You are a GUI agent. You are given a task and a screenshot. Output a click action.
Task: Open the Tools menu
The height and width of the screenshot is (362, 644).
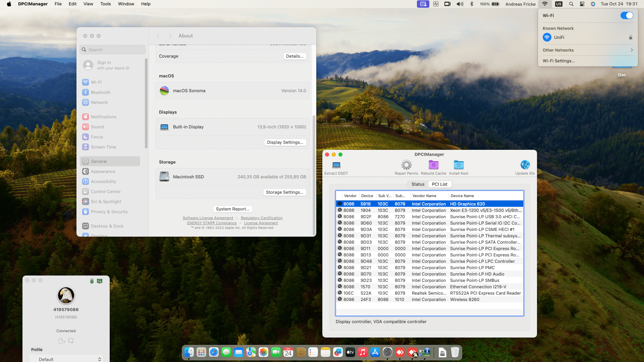[105, 4]
